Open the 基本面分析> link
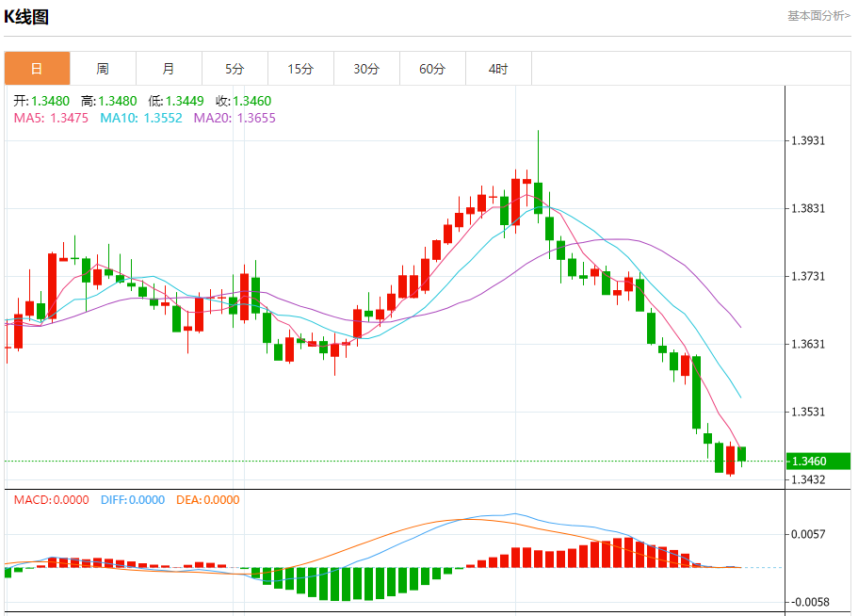 click(818, 16)
